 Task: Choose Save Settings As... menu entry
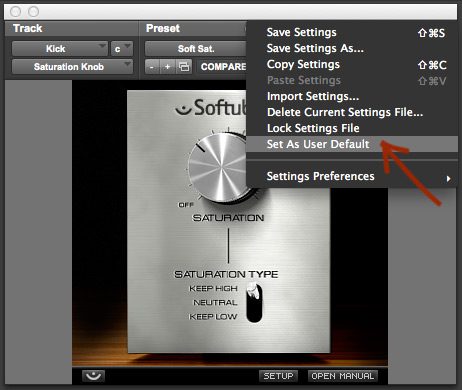352,48
